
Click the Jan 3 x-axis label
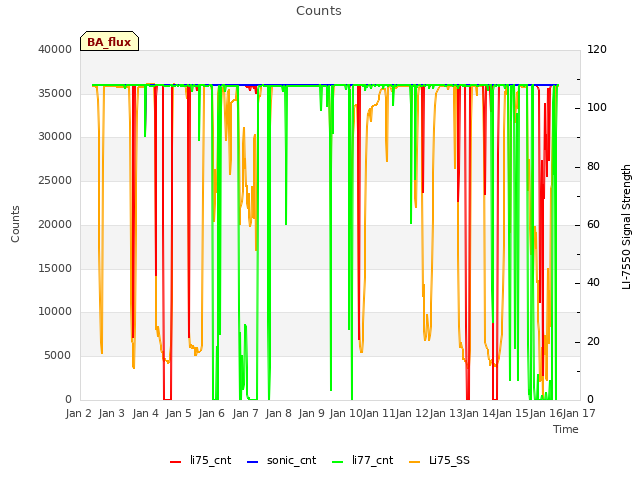click(111, 413)
